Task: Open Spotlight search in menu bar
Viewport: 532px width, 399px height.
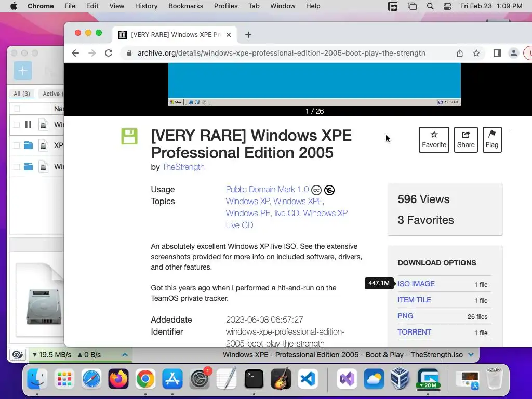Action: pyautogui.click(x=430, y=6)
